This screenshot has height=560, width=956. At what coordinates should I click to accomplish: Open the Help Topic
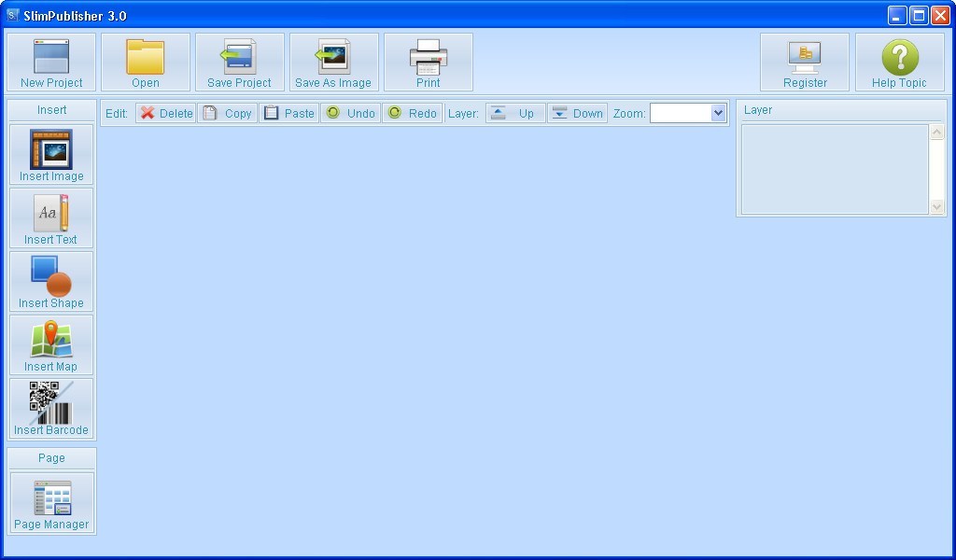(900, 63)
